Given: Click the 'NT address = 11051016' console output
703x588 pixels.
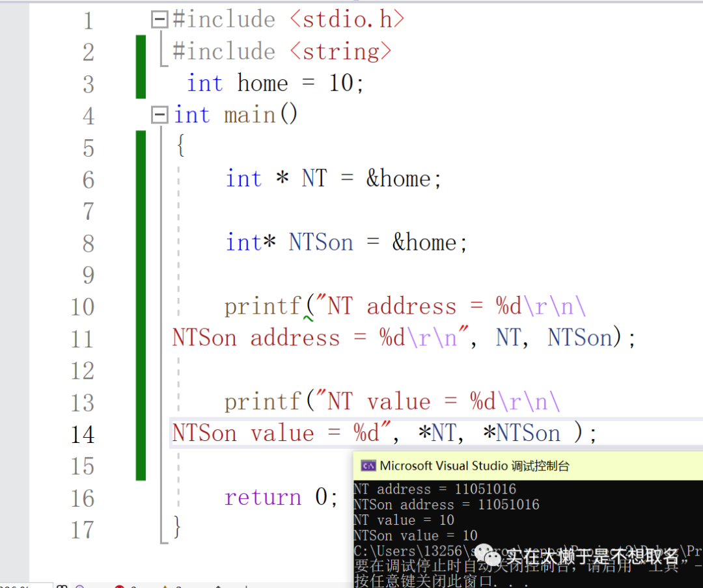Looking at the screenshot, I should click(x=435, y=489).
